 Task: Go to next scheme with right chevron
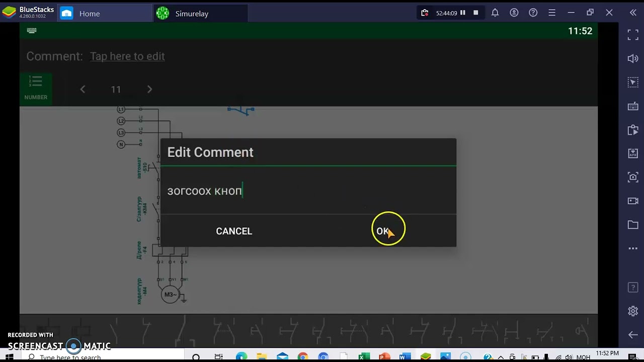[149, 89]
